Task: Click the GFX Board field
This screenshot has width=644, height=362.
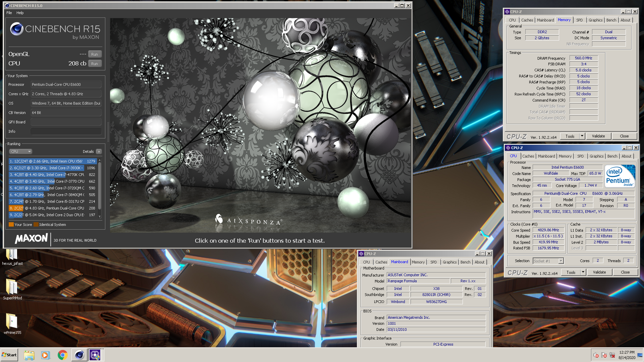Action: click(66, 122)
